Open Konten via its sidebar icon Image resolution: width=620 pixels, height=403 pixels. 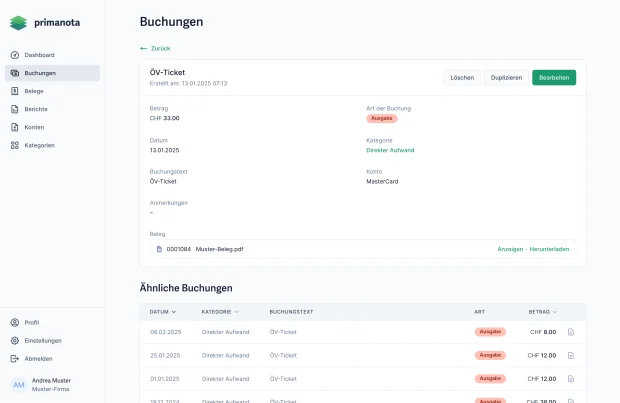pyautogui.click(x=15, y=127)
